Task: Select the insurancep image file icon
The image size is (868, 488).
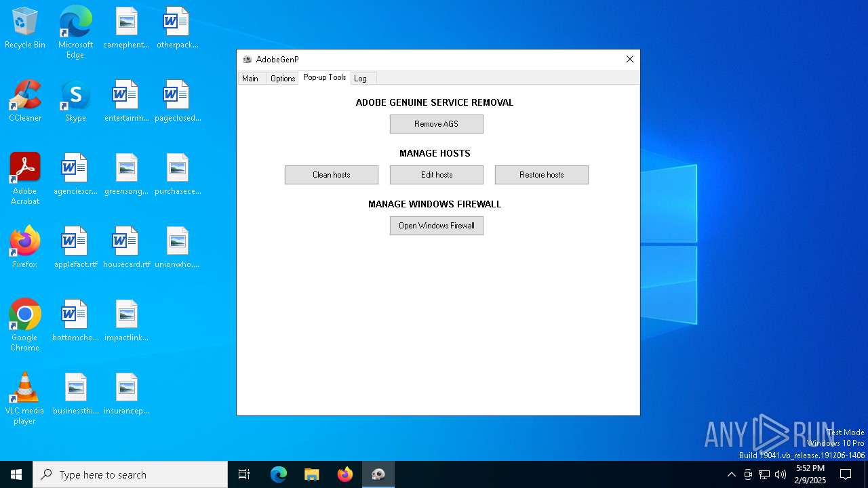Action: click(x=126, y=394)
